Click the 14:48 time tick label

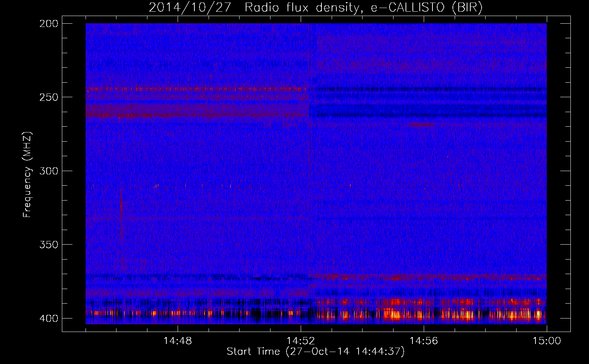pos(178,341)
